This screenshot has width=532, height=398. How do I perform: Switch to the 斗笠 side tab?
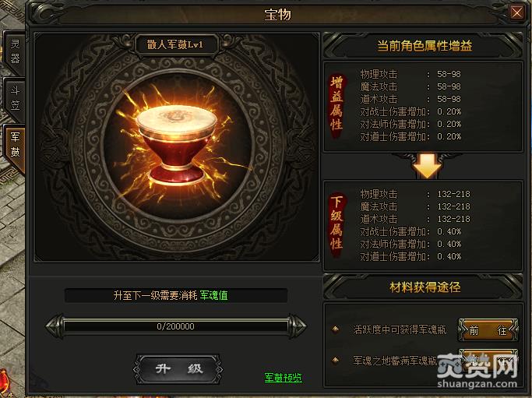[x=15, y=98]
